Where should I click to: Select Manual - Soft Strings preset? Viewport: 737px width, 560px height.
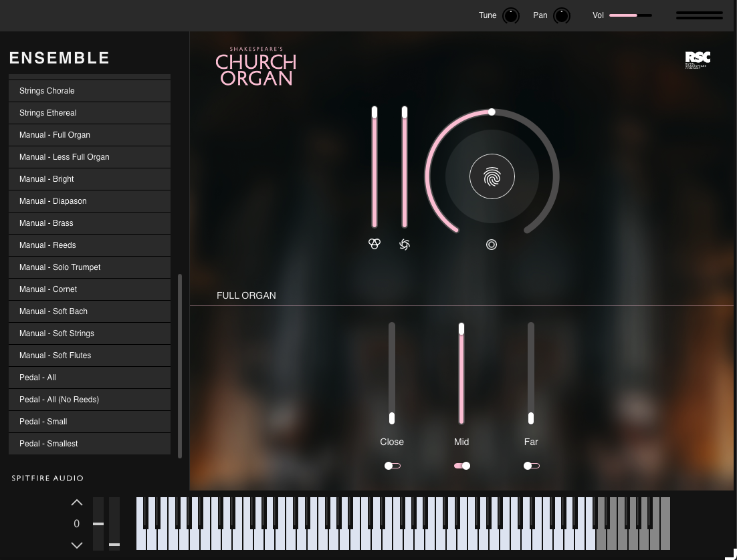(x=90, y=333)
